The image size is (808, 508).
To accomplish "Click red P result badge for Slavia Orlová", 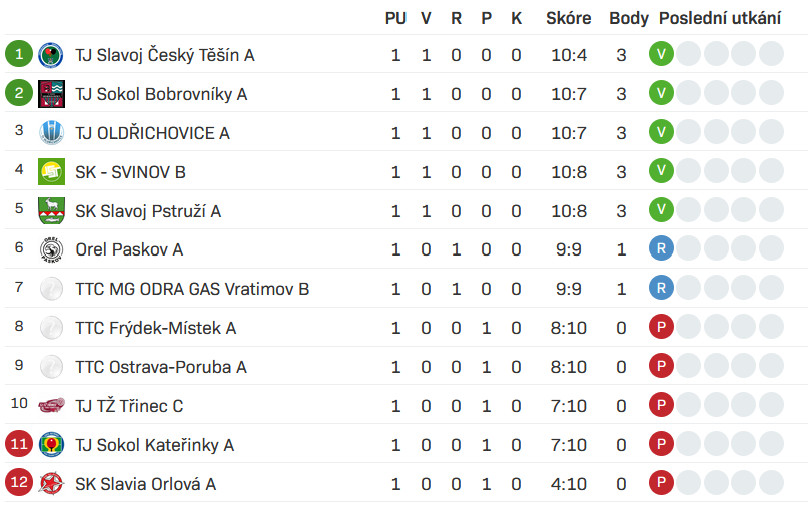I will pyautogui.click(x=660, y=484).
